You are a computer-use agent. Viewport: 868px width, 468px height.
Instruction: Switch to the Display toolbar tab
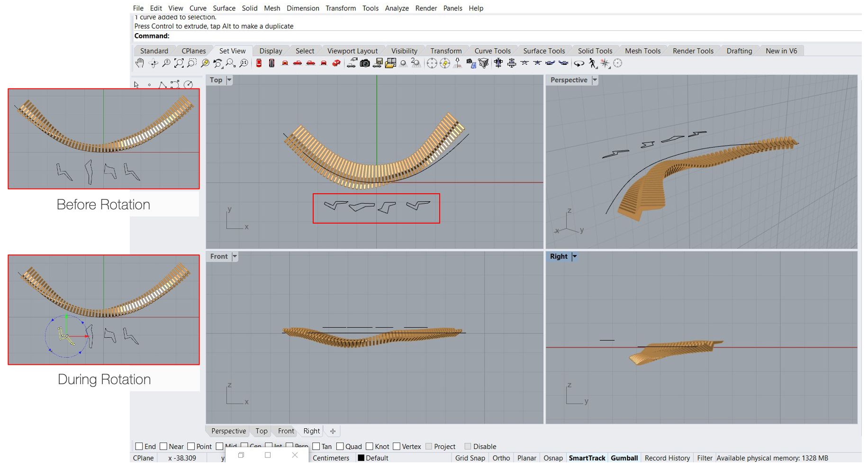[x=271, y=51]
